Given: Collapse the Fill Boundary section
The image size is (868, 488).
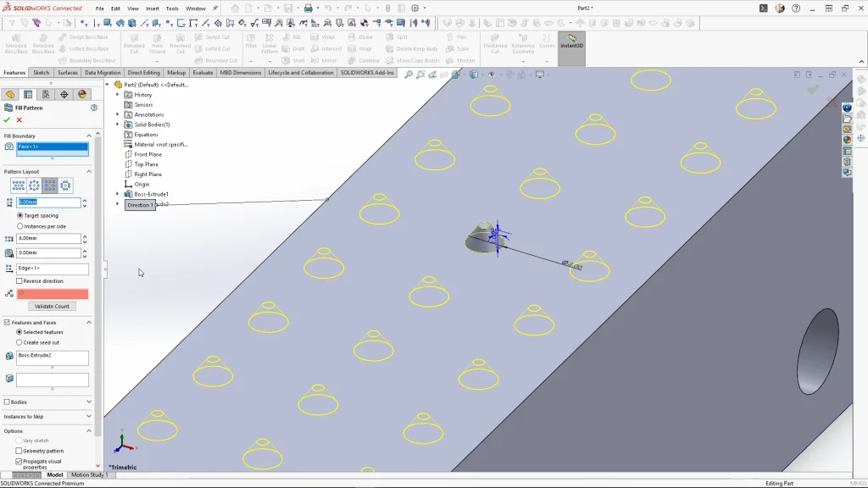Looking at the screenshot, I should (89, 136).
